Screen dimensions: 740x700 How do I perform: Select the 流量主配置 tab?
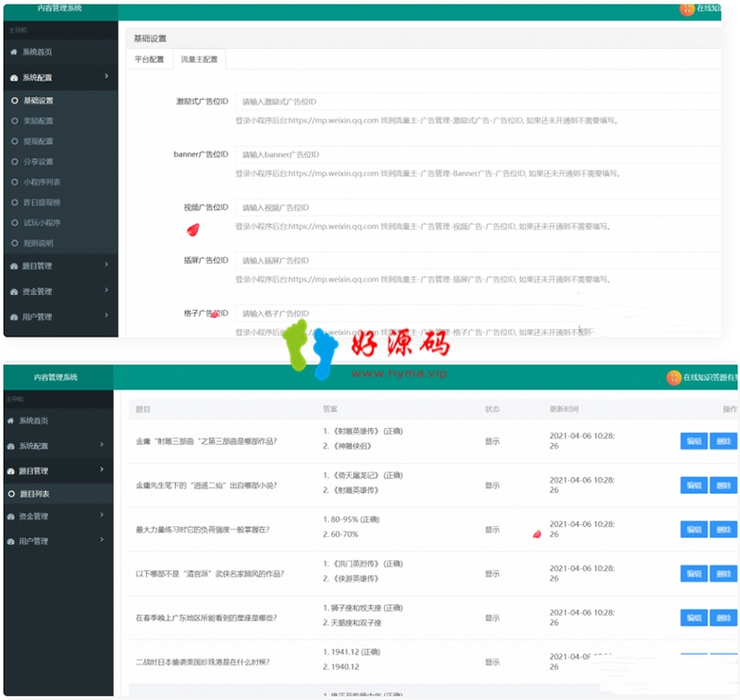200,59
